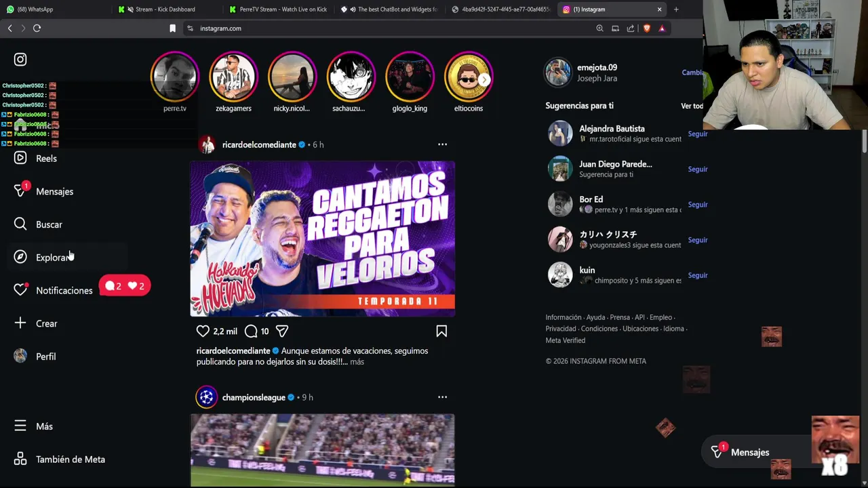Switch to the WhatsApp tab

click(56, 9)
